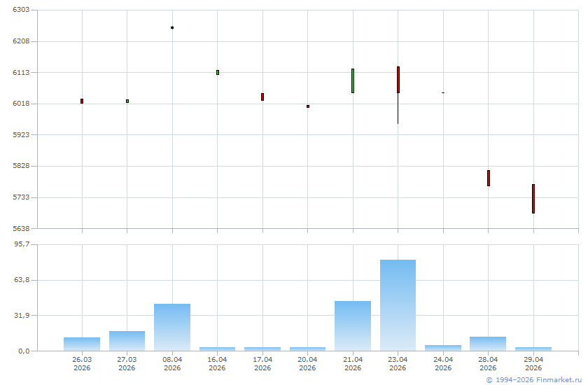Screen dimensions: 588x385
Task: Click the red candlestick on 17.04
Action: [x=262, y=97]
